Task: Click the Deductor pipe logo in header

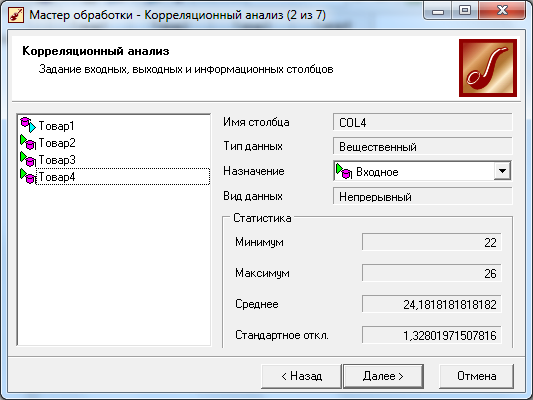Action: click(488, 68)
